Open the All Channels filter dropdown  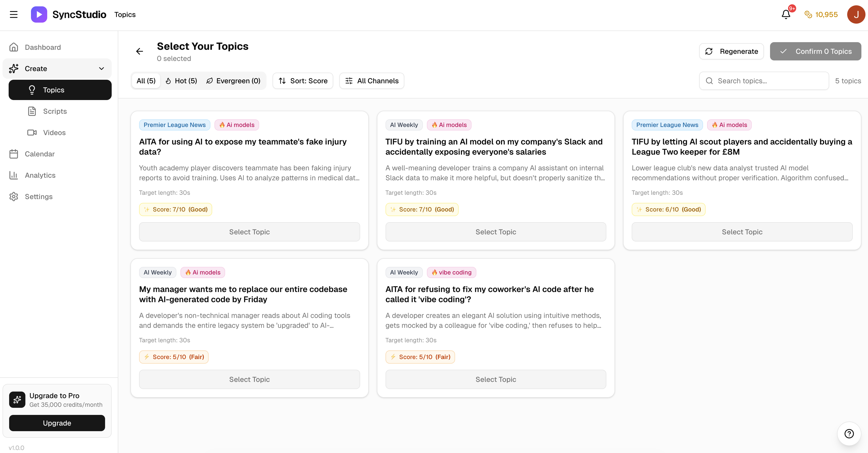point(372,80)
